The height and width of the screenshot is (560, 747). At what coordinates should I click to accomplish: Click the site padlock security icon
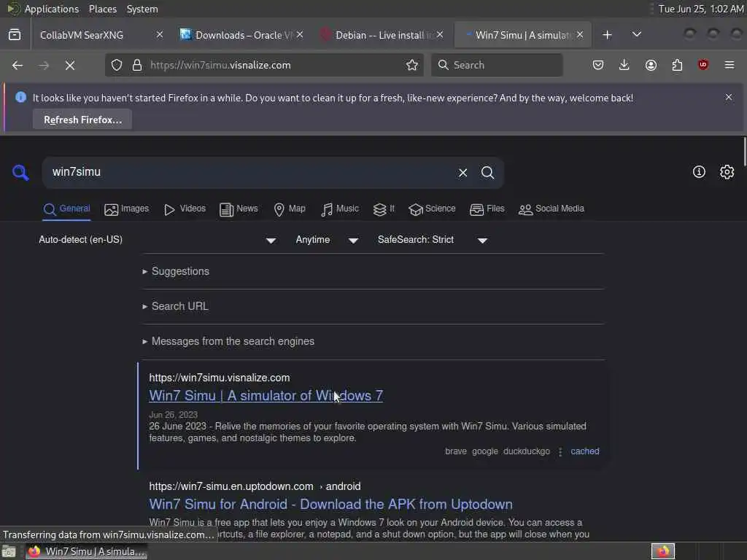(x=137, y=65)
